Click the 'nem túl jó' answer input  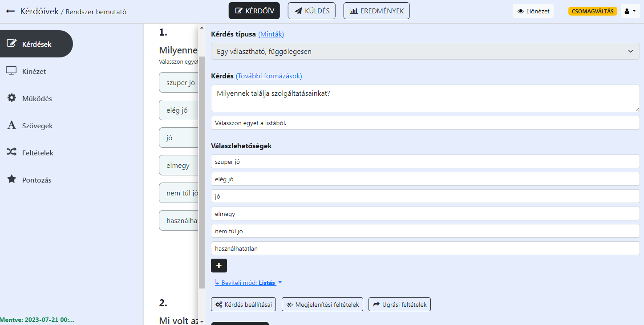(x=425, y=231)
